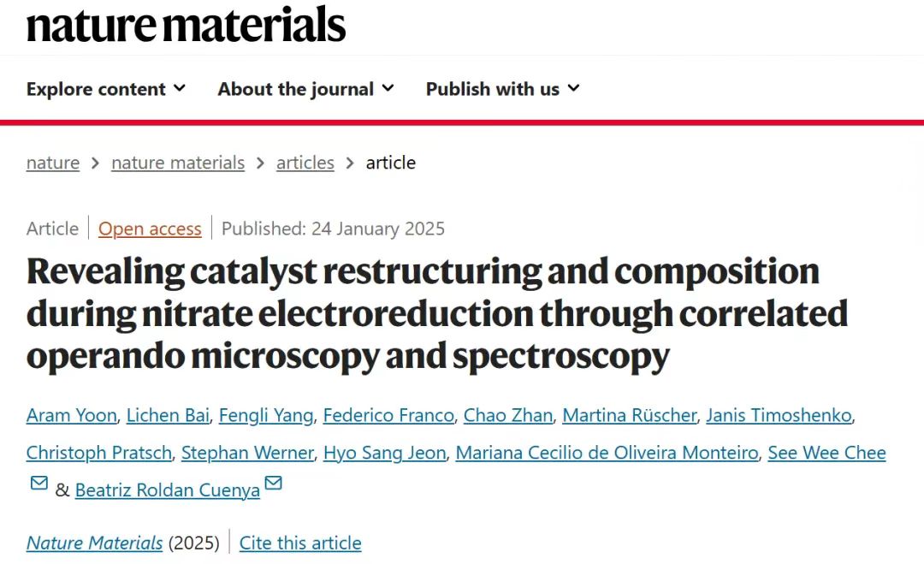
Task: Click author Beatriz Roldan Cuenya
Action: pos(168,490)
